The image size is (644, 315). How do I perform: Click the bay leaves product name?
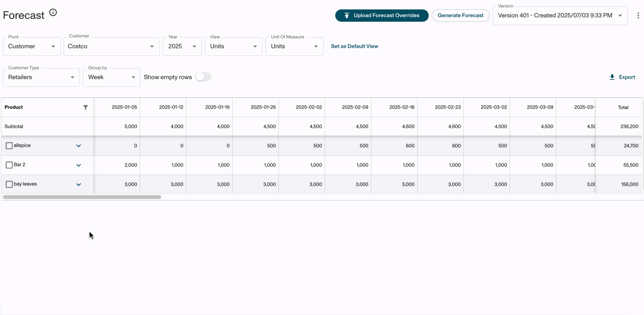click(x=26, y=184)
